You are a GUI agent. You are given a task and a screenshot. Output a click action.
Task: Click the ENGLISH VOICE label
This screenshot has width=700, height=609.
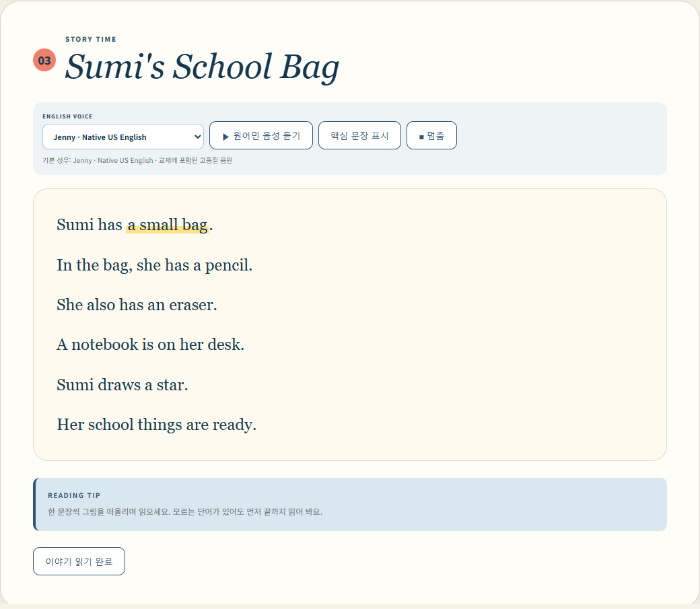[x=67, y=116]
